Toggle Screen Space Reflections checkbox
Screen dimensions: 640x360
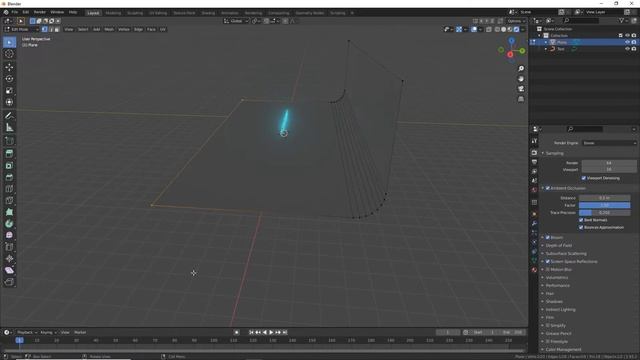(x=548, y=262)
